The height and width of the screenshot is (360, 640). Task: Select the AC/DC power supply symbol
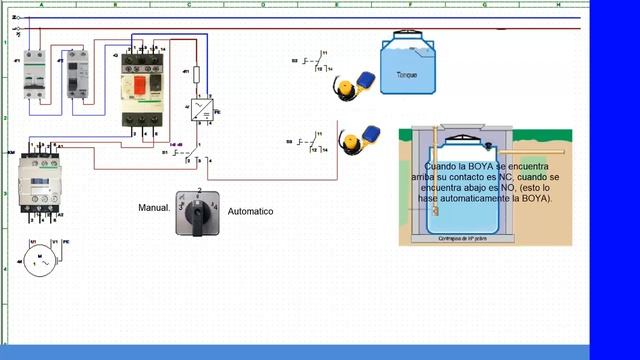pos(202,109)
